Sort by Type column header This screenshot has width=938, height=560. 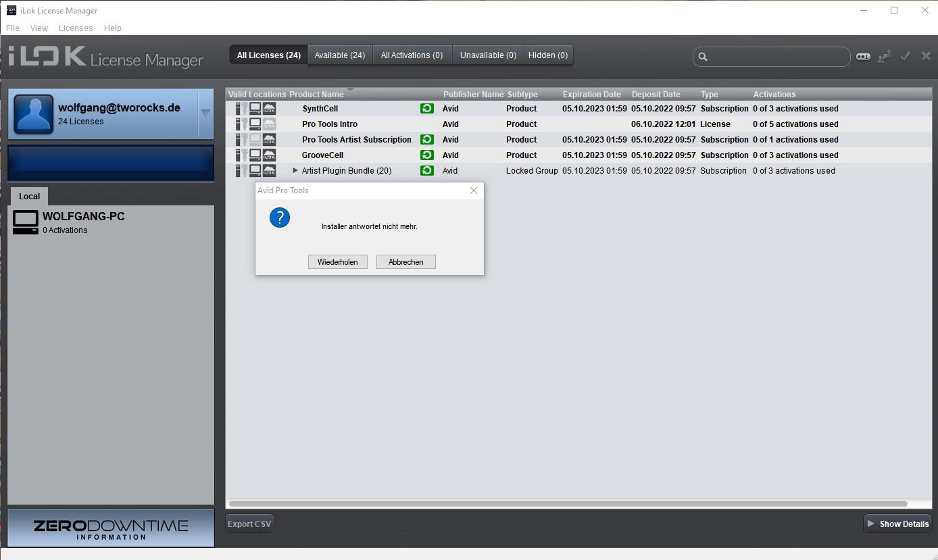point(709,95)
